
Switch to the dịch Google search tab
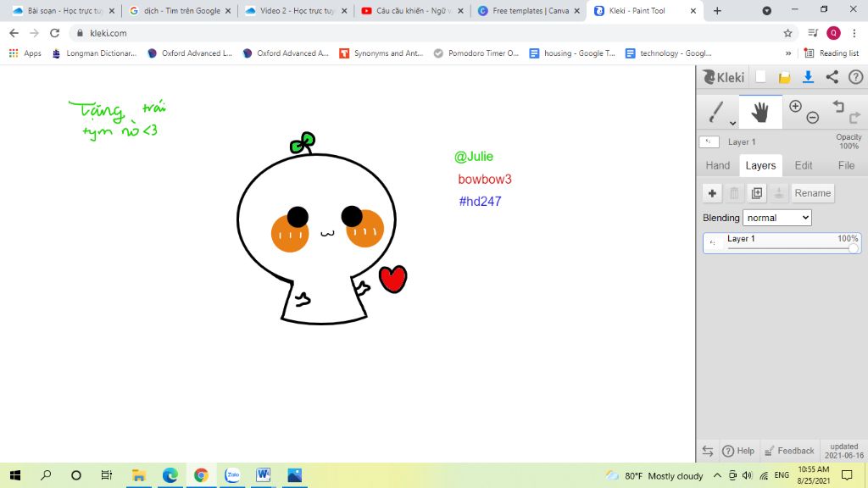pyautogui.click(x=180, y=10)
